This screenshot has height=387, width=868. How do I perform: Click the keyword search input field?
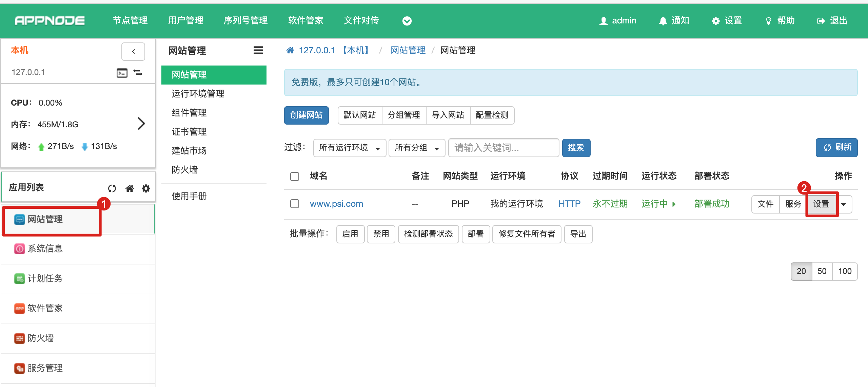[x=503, y=148]
